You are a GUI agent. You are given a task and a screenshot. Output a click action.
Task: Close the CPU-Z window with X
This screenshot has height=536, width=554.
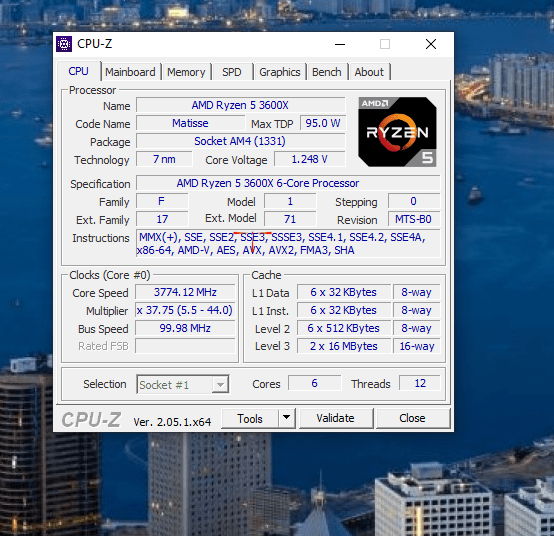pyautogui.click(x=431, y=44)
